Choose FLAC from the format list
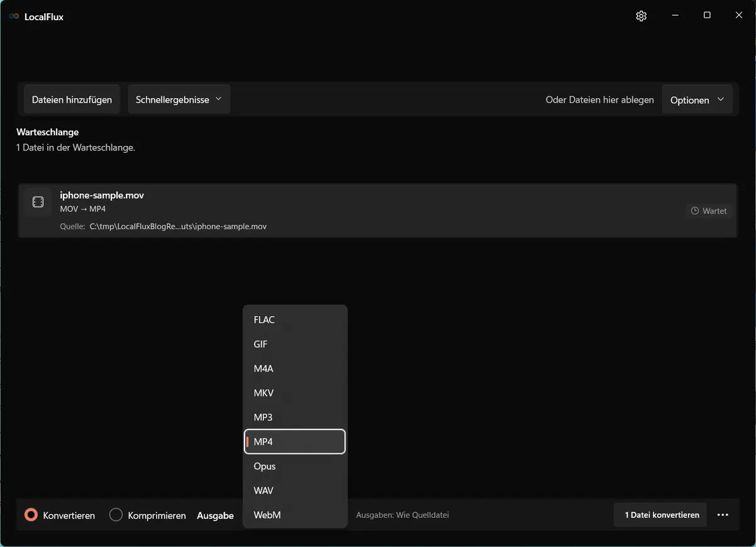 (295, 320)
